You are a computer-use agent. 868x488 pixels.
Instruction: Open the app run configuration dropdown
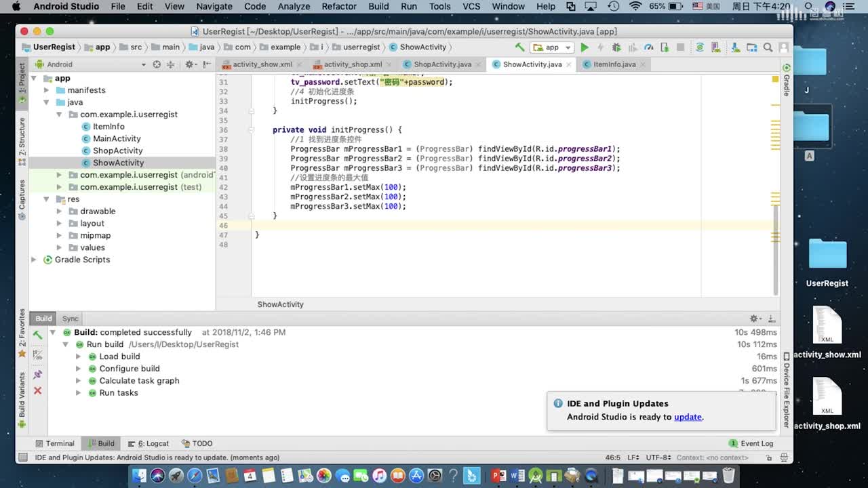(x=552, y=47)
